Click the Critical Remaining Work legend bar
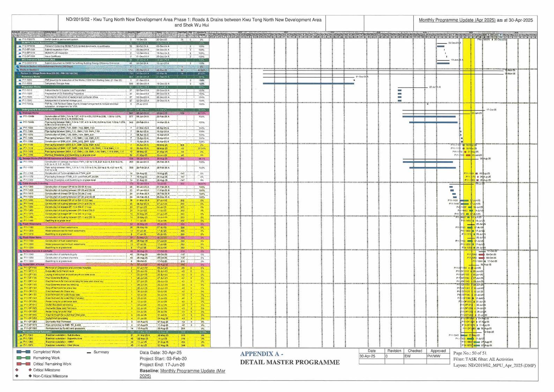Viewport: 554px width, 392px height. pyautogui.click(x=23, y=364)
